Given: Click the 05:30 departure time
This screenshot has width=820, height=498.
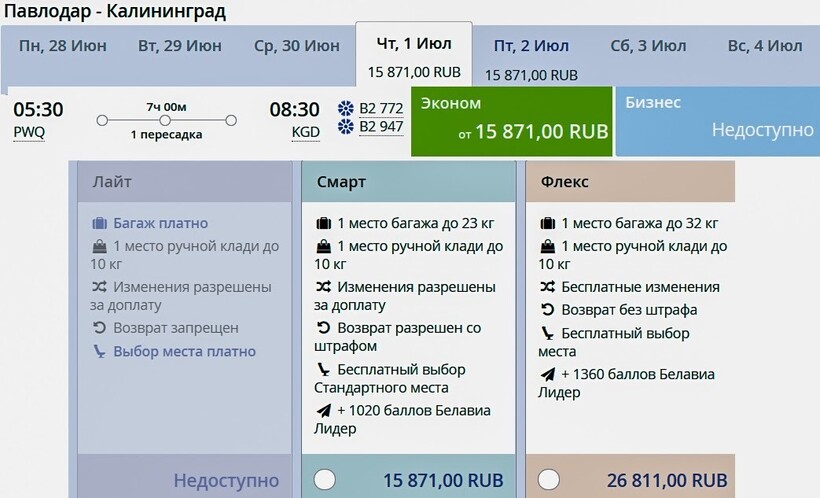Looking at the screenshot, I should (x=38, y=110).
